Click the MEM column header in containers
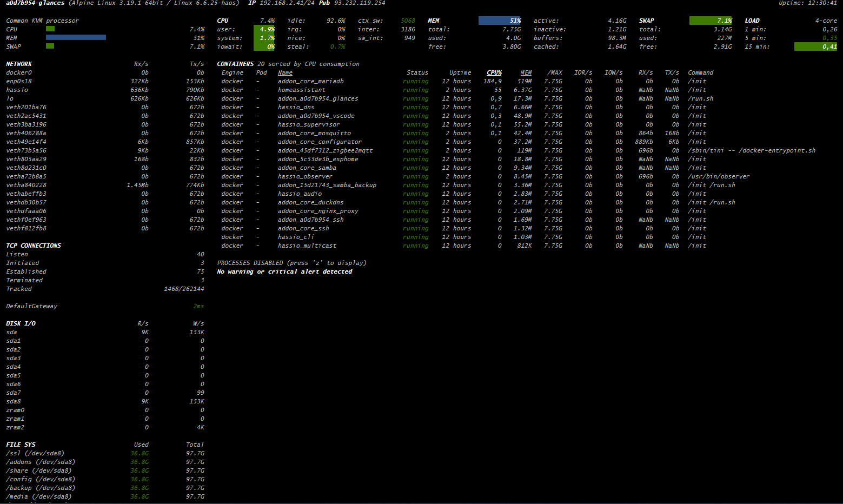The height and width of the screenshot is (504, 843). tap(526, 72)
